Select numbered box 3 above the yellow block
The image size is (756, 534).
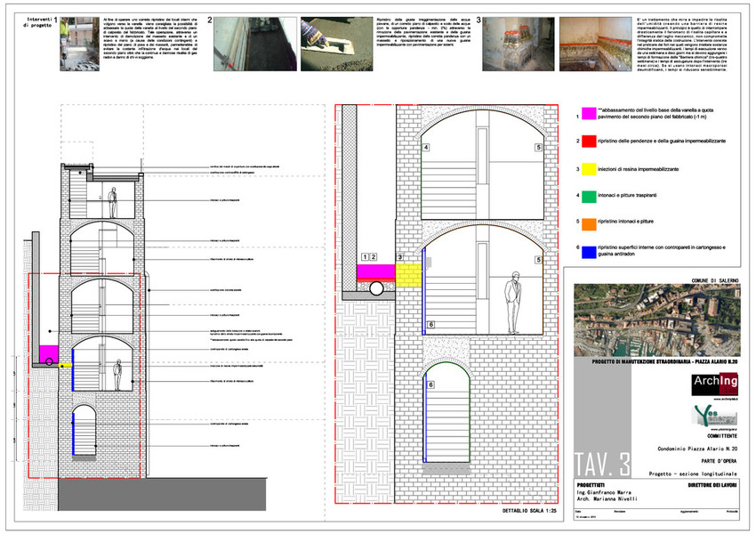pyautogui.click(x=400, y=257)
